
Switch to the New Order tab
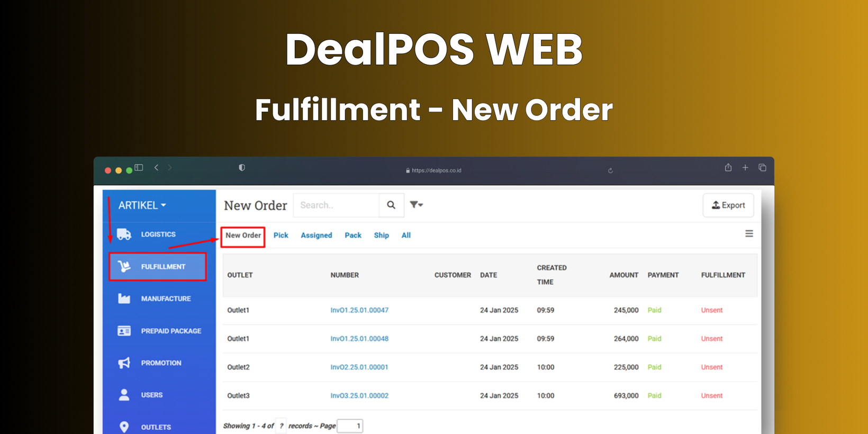pyautogui.click(x=243, y=236)
